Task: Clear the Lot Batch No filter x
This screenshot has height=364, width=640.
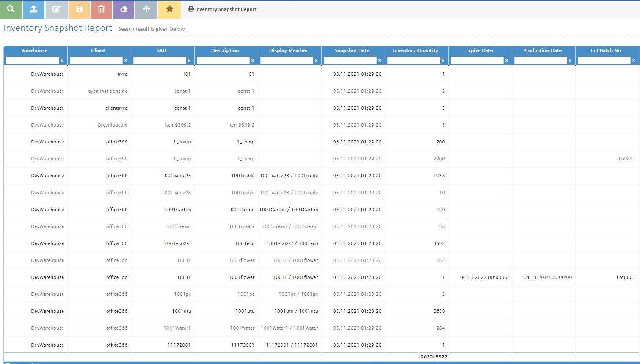Action: [x=634, y=61]
